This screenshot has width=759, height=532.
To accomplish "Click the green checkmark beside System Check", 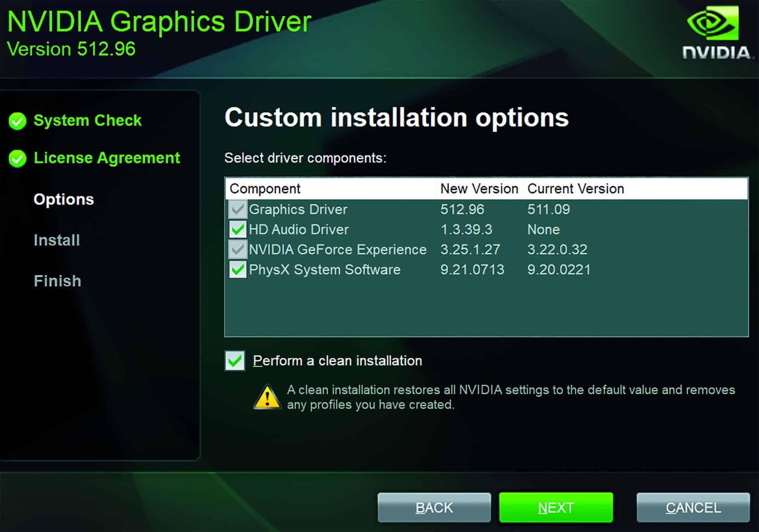I will 17,120.
